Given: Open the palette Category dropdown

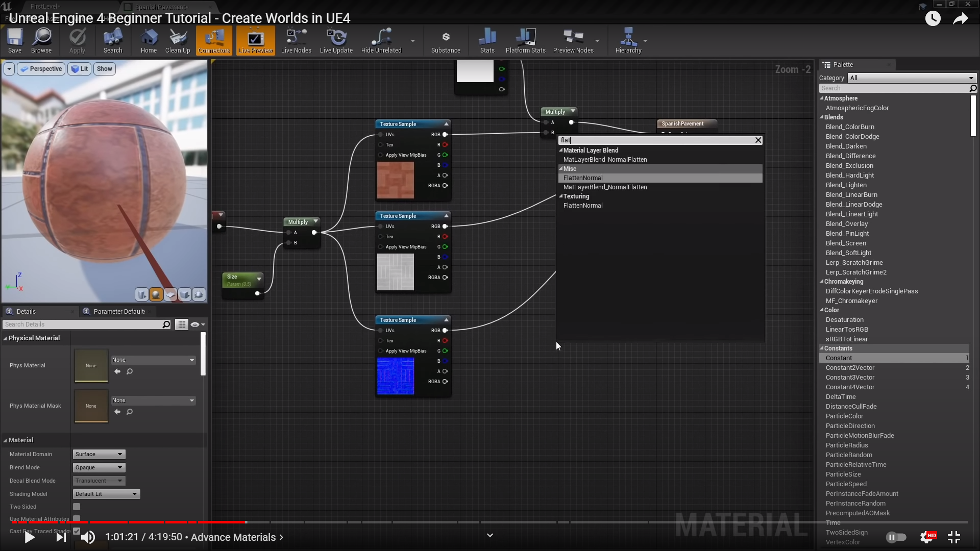Looking at the screenshot, I should click(912, 78).
